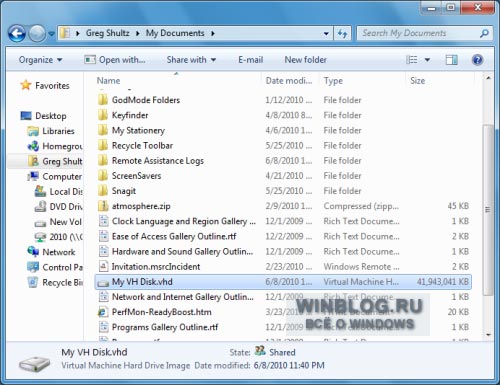Select the Keyfinder folder icon

(103, 115)
